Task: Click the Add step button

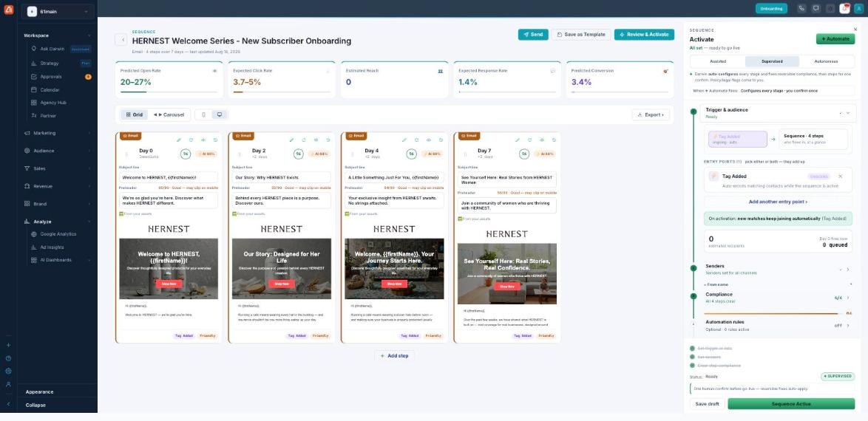Action: click(x=394, y=356)
